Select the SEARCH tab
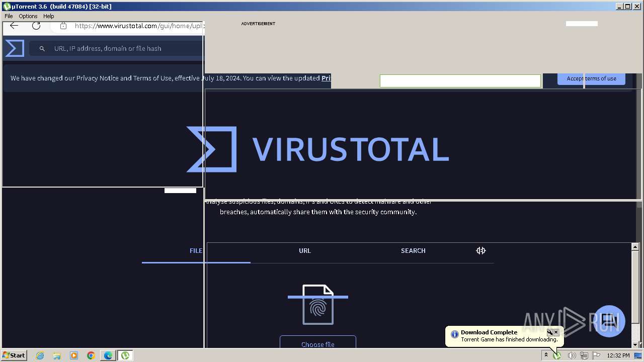644x362 pixels. pos(413,250)
